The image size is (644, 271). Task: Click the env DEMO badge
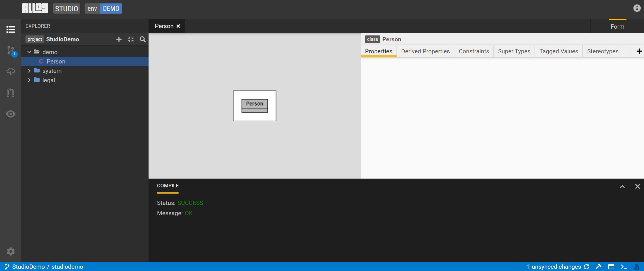pyautogui.click(x=103, y=9)
